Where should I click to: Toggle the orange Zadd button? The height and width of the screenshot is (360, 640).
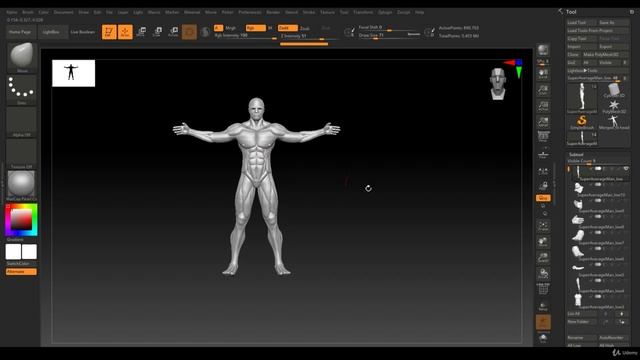(x=288, y=28)
